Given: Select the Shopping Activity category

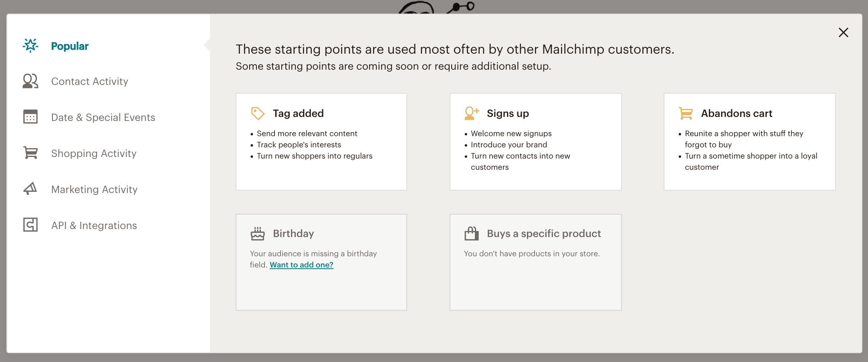Looking at the screenshot, I should pyautogui.click(x=94, y=154).
